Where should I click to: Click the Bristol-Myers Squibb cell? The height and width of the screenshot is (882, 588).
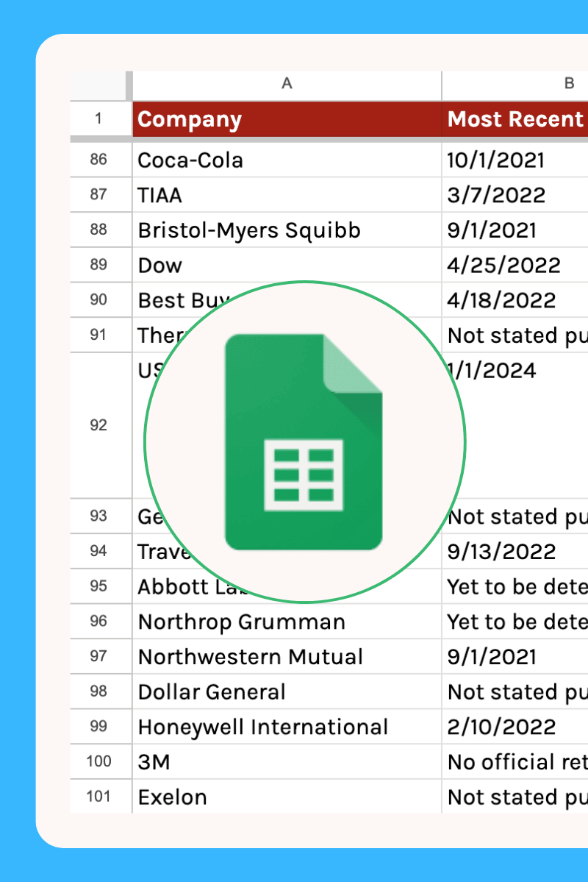pos(287,230)
